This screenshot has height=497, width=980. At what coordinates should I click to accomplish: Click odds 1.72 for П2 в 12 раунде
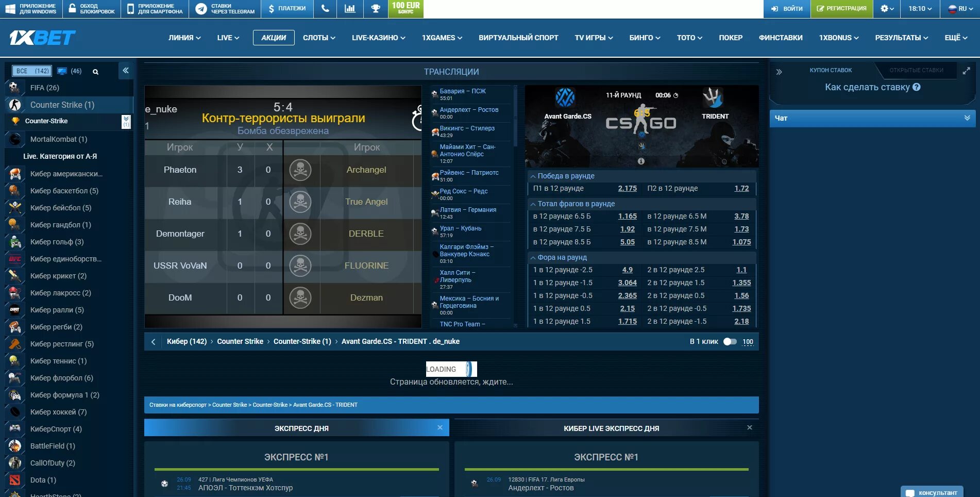coord(741,189)
